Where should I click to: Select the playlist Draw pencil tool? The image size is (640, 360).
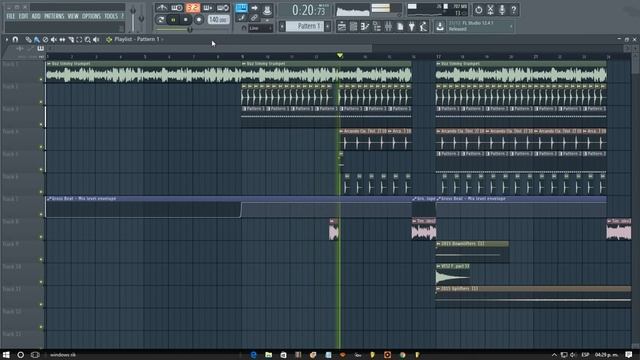pos(28,40)
